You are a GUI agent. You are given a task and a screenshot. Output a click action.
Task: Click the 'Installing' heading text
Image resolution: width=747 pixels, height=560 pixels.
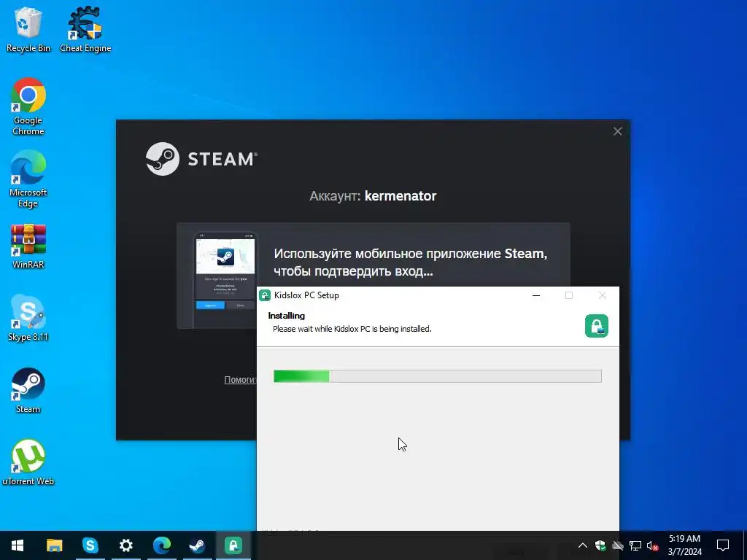click(286, 315)
